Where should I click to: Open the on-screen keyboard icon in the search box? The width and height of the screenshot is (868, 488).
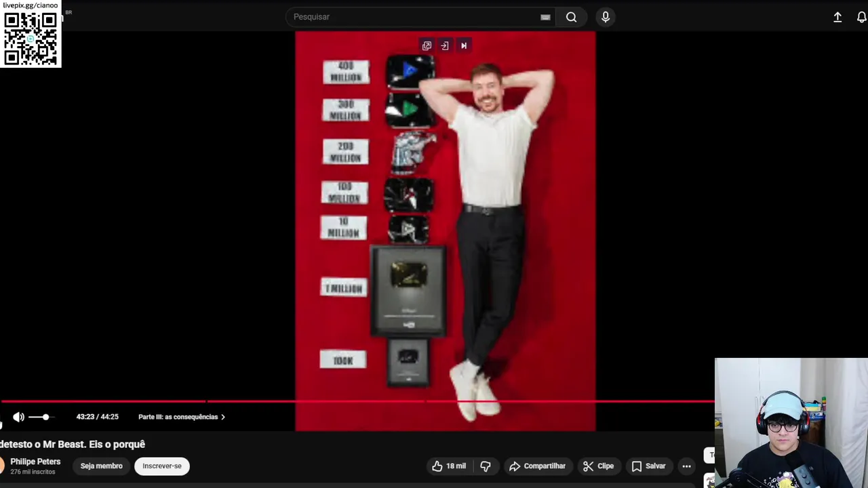tap(545, 18)
